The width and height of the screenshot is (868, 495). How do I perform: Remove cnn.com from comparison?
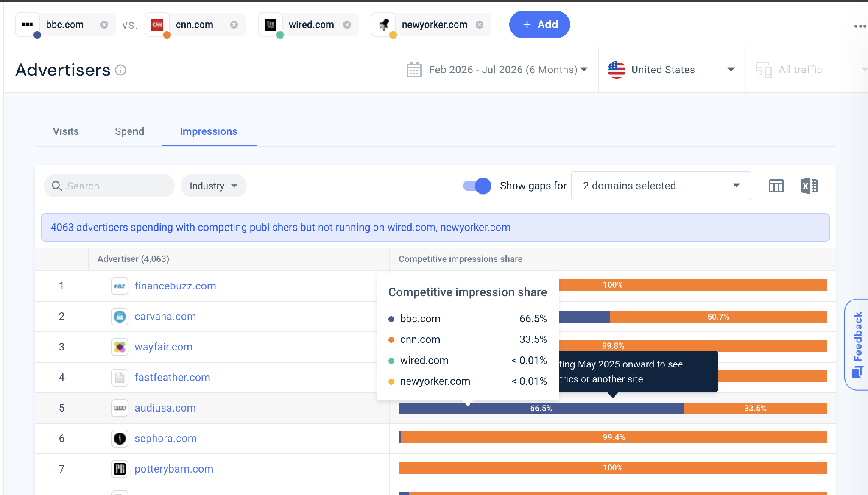pyautogui.click(x=234, y=25)
